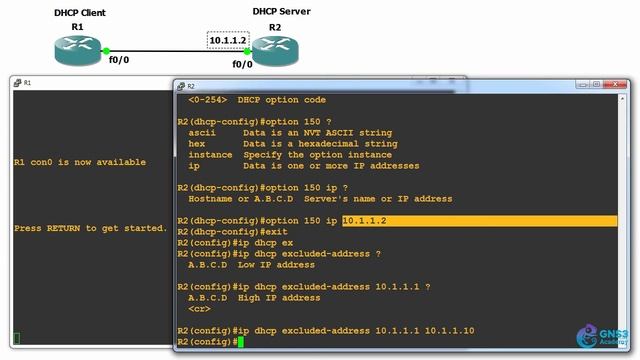Screen dimensions: 640x360
Task: Click the '<cr>' line in R2 terminal
Action: point(199,309)
